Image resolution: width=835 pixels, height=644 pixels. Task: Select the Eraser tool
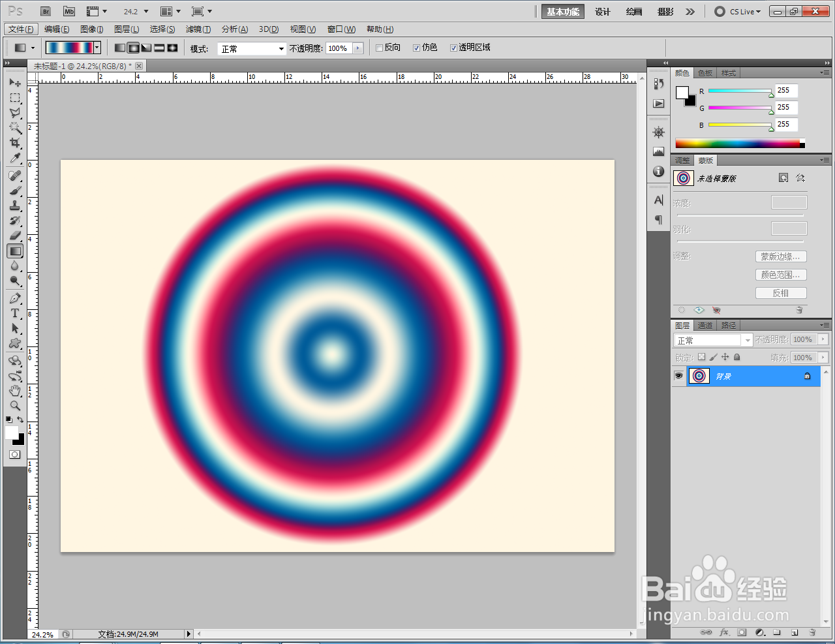pos(15,236)
